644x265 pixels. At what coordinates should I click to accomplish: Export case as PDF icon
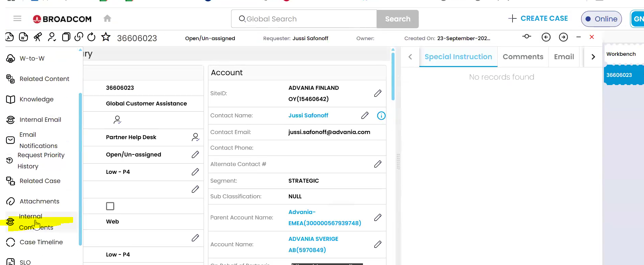[x=10, y=37]
